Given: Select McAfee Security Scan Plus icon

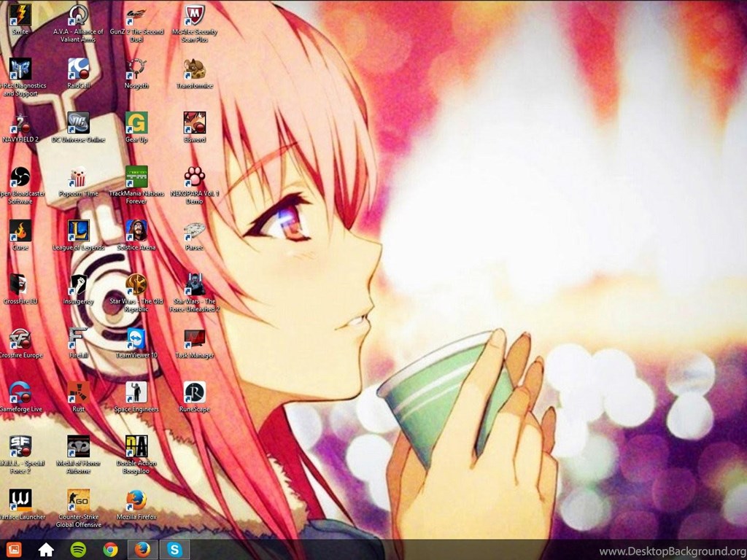Looking at the screenshot, I should coord(194,15).
